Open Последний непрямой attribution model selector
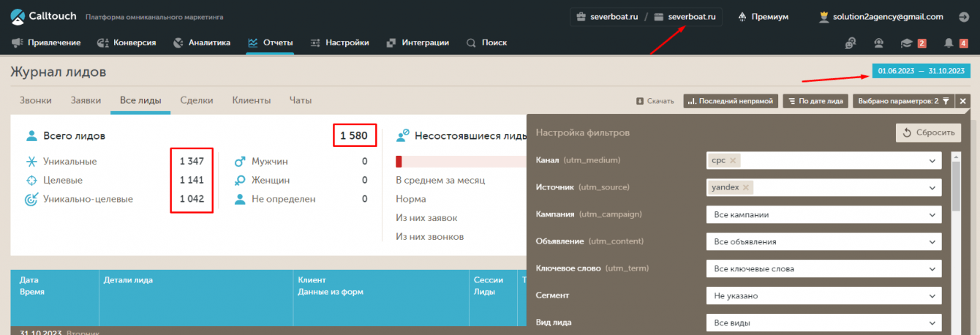This screenshot has height=335, width=980. click(x=730, y=101)
